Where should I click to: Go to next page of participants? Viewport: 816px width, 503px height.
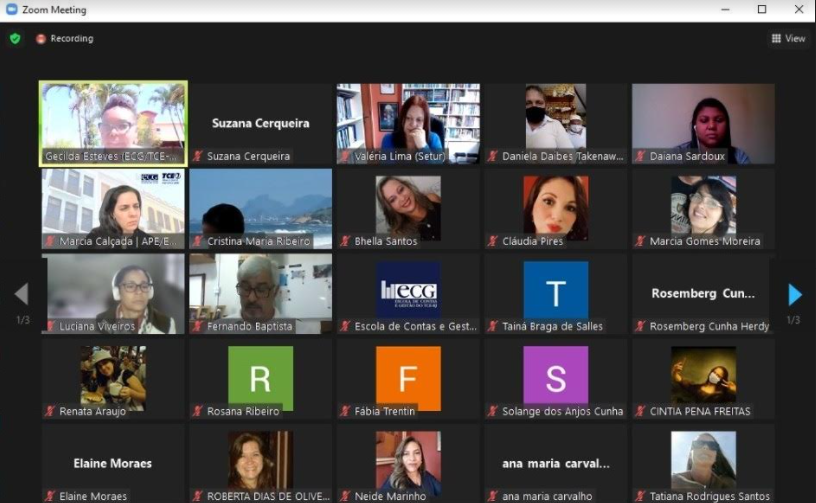coord(795,294)
